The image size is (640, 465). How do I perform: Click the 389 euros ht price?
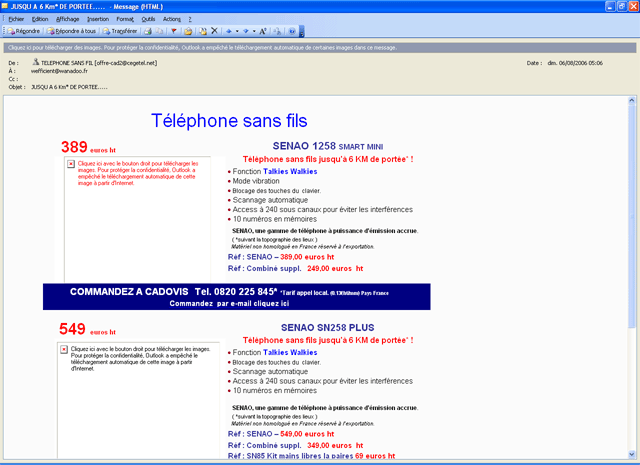88,147
